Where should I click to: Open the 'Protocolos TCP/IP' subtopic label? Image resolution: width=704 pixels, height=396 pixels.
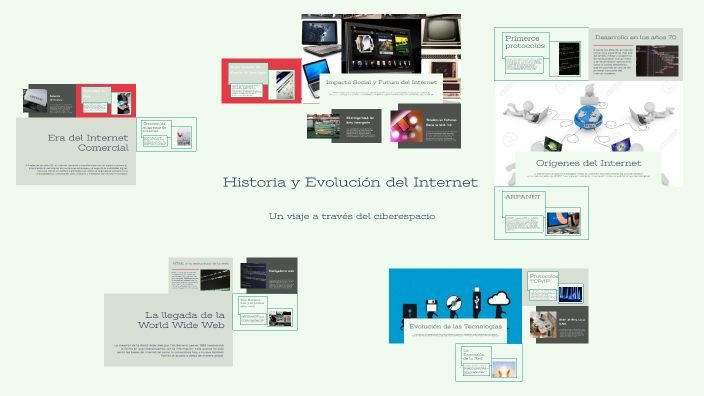coord(543,278)
